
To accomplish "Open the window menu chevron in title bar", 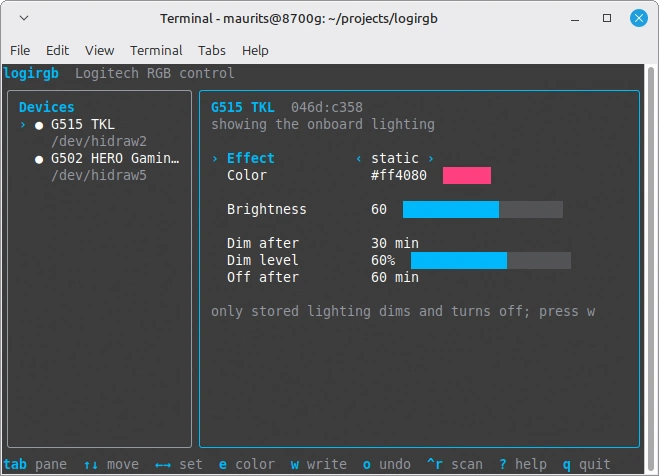I will click(24, 18).
